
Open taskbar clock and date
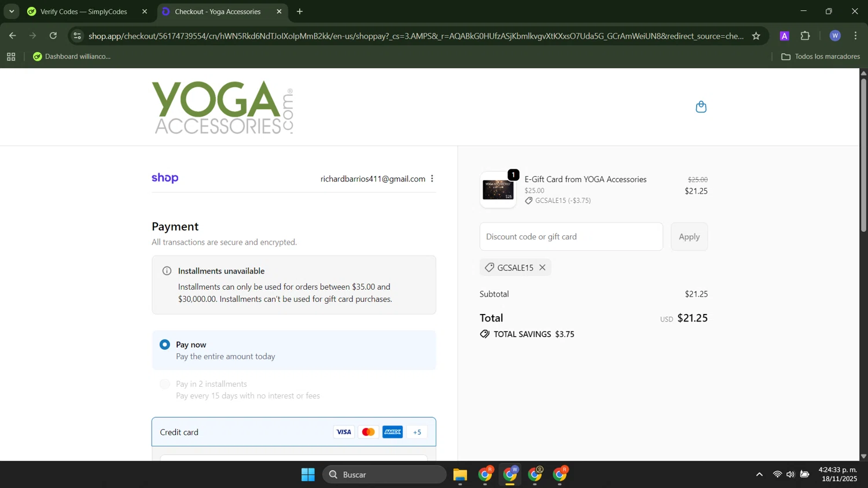[x=838, y=474]
